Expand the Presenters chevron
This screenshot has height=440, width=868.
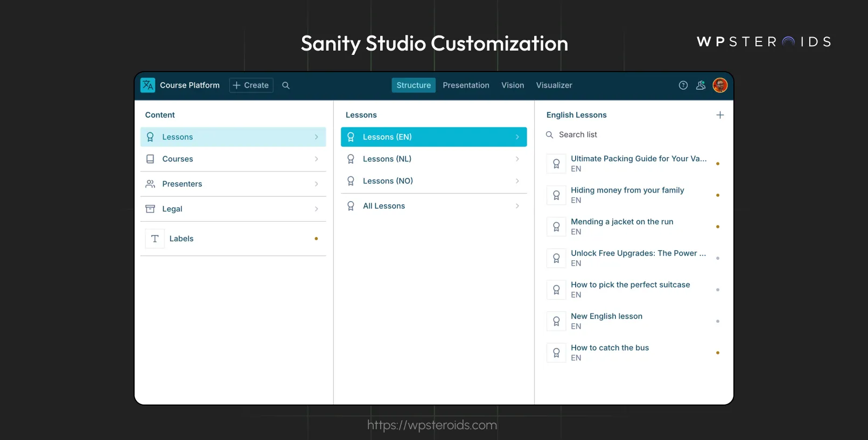(x=317, y=184)
